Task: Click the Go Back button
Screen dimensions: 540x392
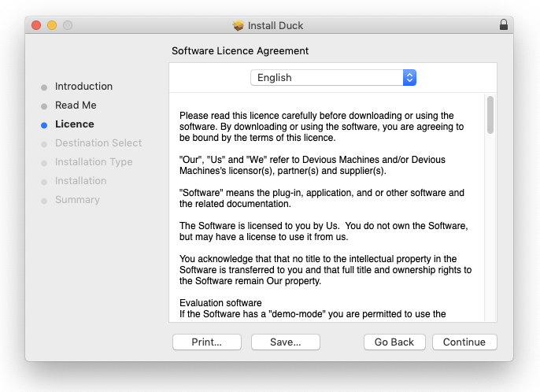Action: click(394, 342)
